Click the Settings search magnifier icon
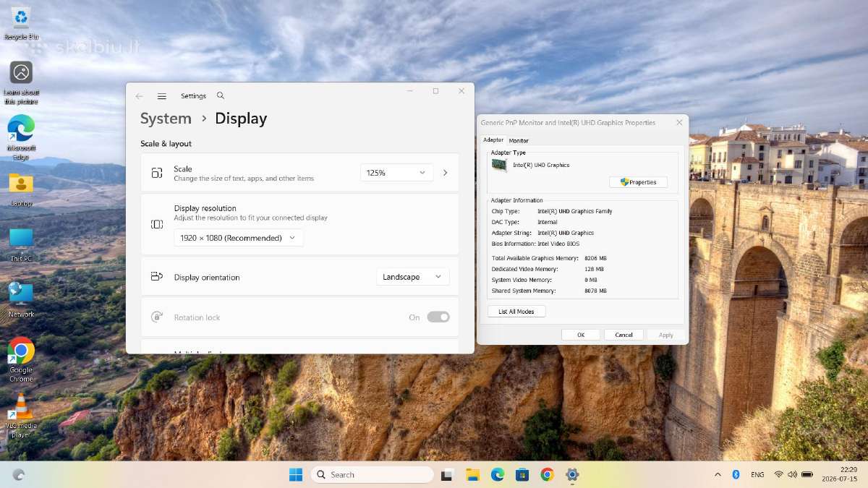868x488 pixels. (221, 95)
